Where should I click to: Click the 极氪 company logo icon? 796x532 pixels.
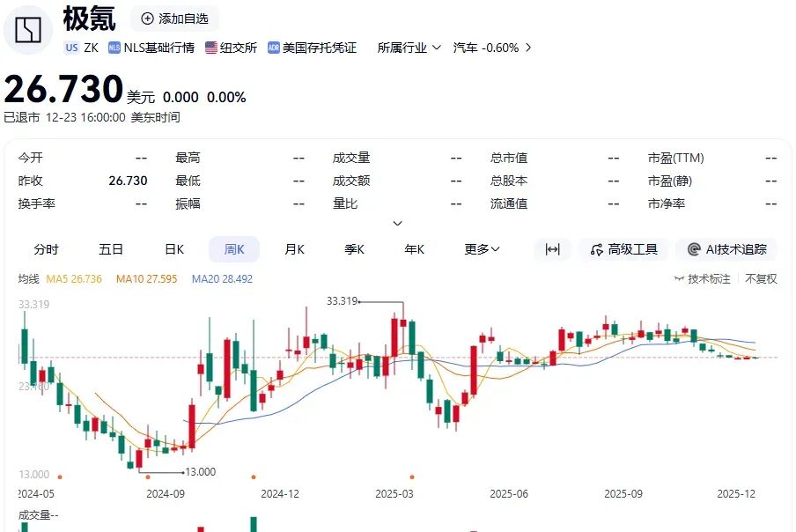pyautogui.click(x=28, y=29)
